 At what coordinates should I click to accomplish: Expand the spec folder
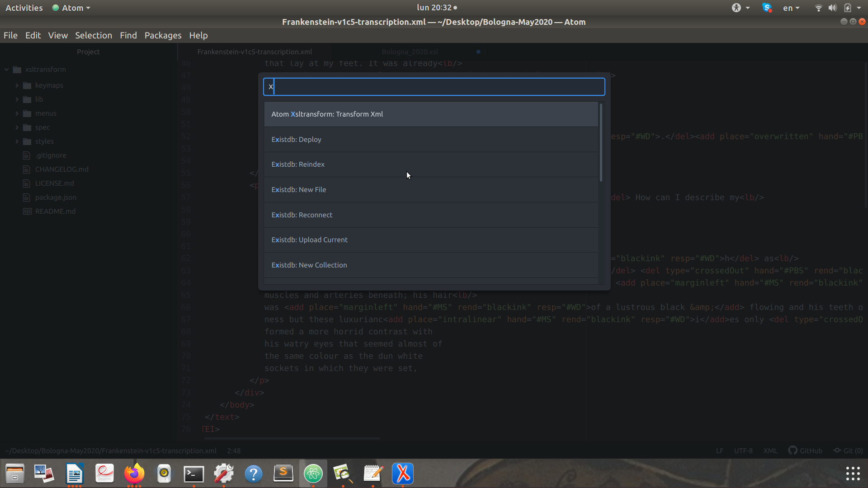tap(17, 127)
